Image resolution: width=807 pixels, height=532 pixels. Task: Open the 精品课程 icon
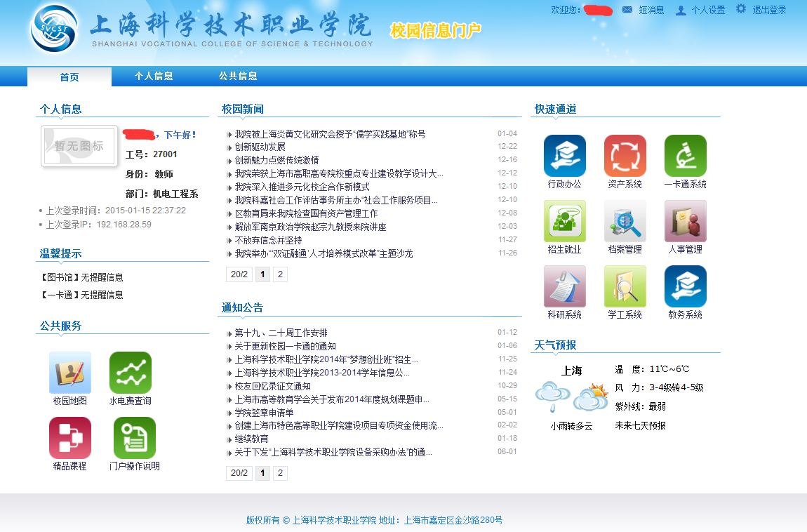tap(69, 438)
